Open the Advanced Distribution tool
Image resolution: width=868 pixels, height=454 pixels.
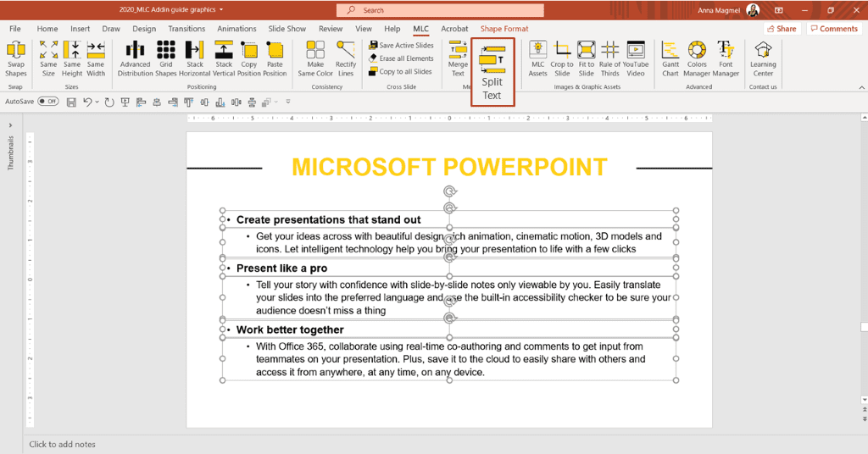point(135,58)
